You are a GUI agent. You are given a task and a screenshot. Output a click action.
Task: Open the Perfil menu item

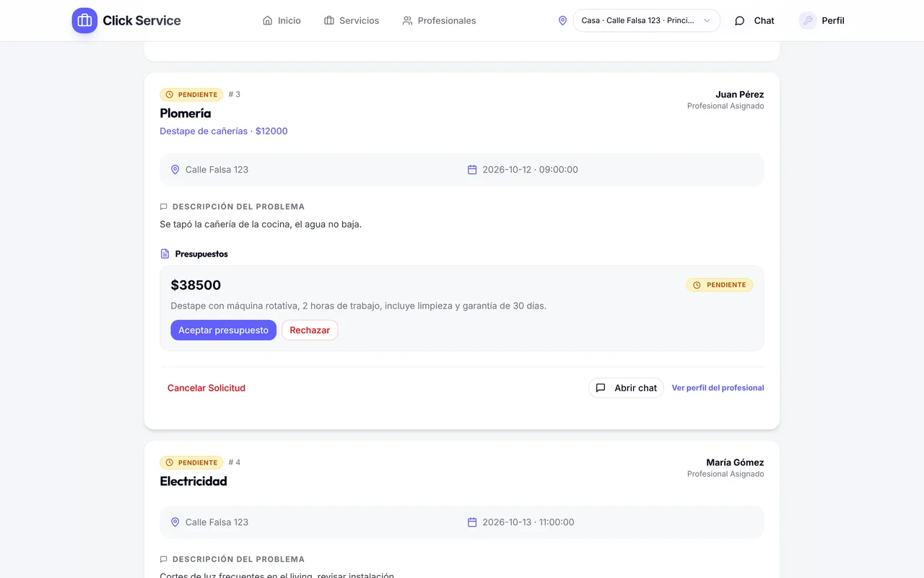coord(822,21)
